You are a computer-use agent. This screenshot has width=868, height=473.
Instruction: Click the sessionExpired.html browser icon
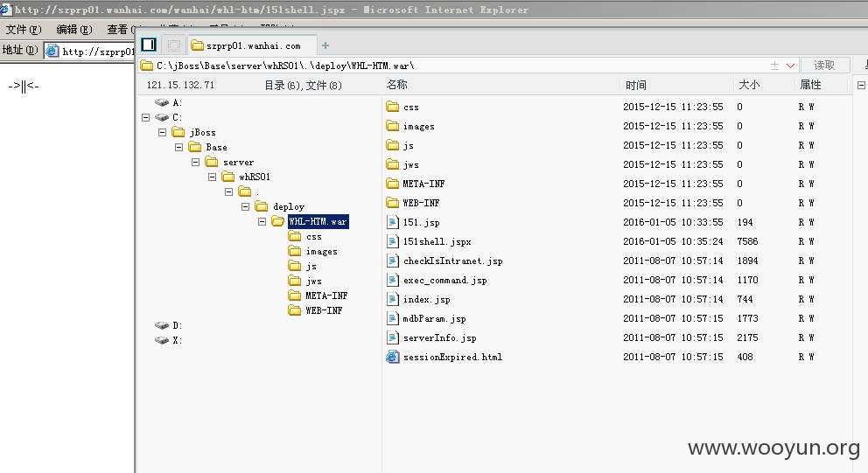click(393, 357)
